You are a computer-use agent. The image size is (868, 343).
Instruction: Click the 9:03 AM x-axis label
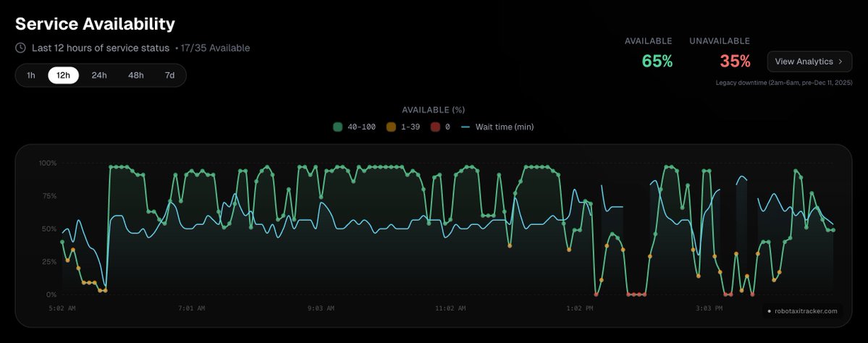coord(321,308)
